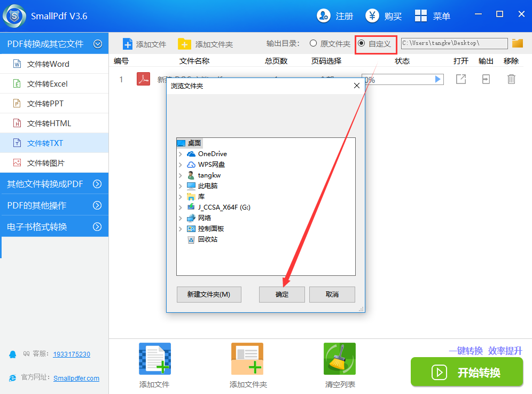
Task: Open the Smallpdfer.com website link
Action: [x=76, y=378]
